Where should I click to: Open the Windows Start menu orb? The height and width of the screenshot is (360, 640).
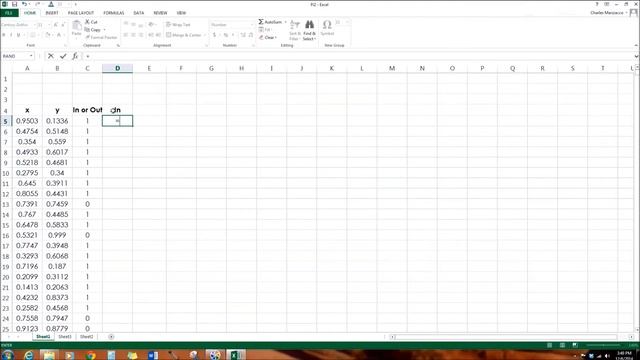(x=7, y=355)
